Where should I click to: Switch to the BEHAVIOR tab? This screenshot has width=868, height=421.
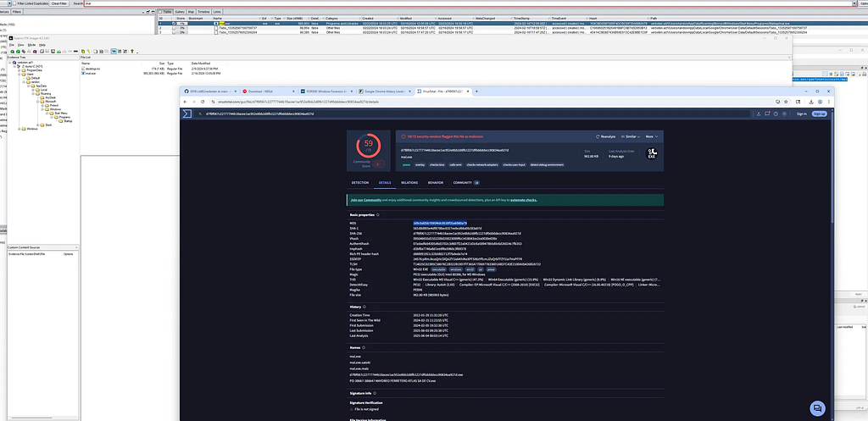435,183
